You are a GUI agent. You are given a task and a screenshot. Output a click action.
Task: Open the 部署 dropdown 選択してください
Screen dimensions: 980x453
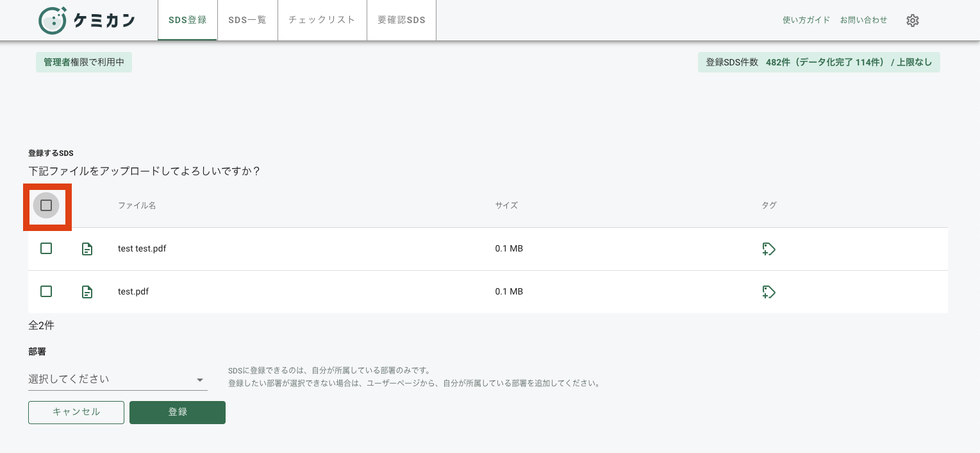point(118,379)
